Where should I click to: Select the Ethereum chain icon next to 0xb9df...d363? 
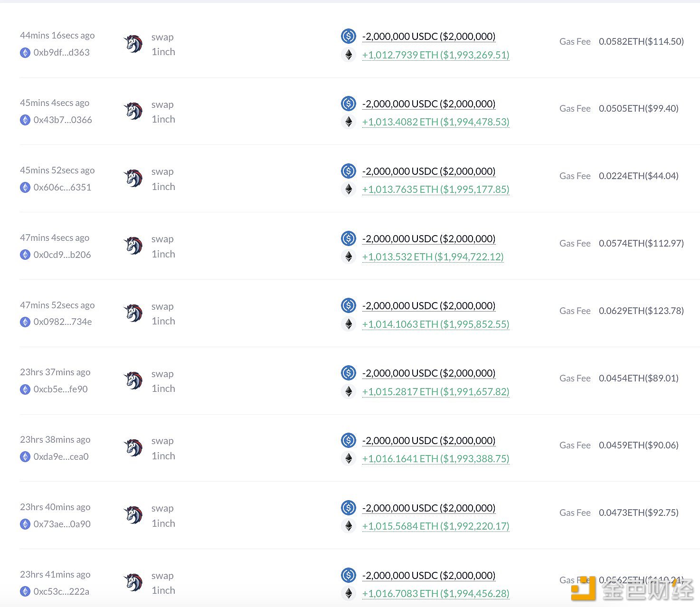pos(25,53)
